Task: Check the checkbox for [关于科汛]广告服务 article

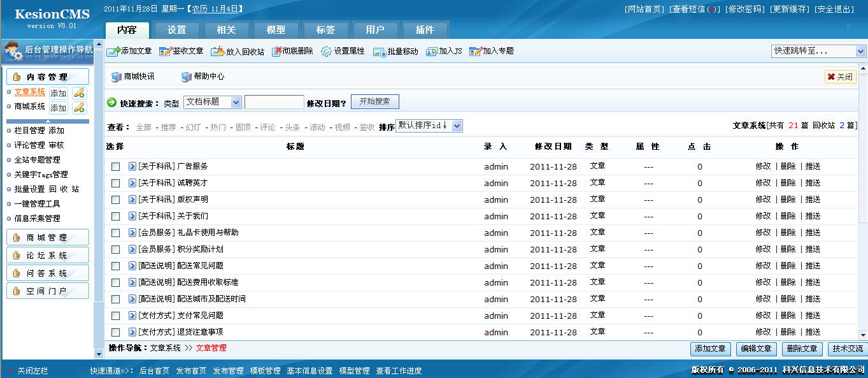Action: click(x=115, y=166)
